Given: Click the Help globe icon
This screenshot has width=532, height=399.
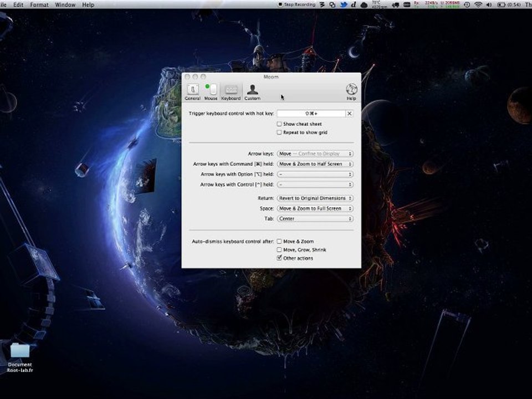Looking at the screenshot, I should (x=351, y=91).
